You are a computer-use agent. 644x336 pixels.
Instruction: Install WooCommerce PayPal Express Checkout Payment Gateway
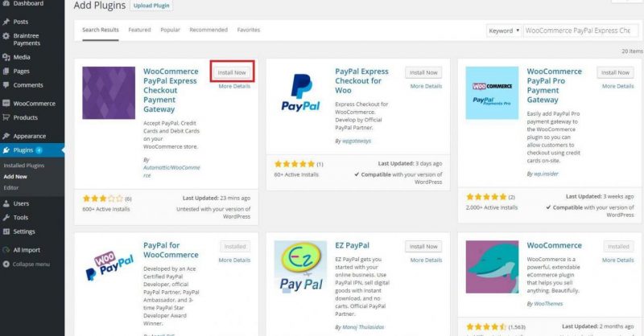(x=232, y=72)
